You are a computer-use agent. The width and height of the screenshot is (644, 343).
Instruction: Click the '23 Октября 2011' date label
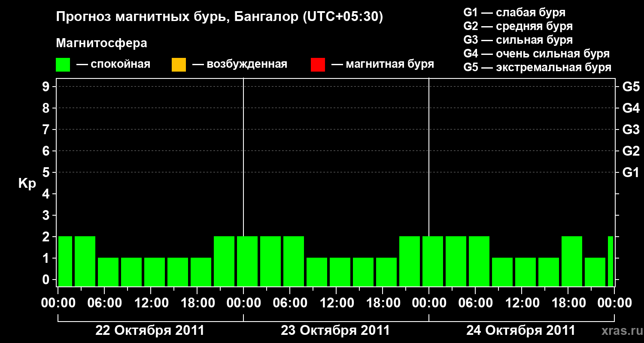(x=335, y=331)
